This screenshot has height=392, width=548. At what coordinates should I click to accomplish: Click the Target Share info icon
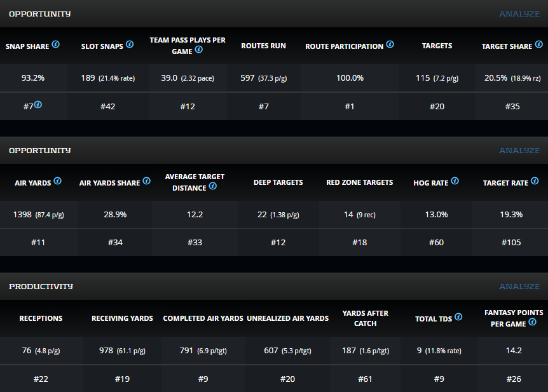[x=538, y=45]
